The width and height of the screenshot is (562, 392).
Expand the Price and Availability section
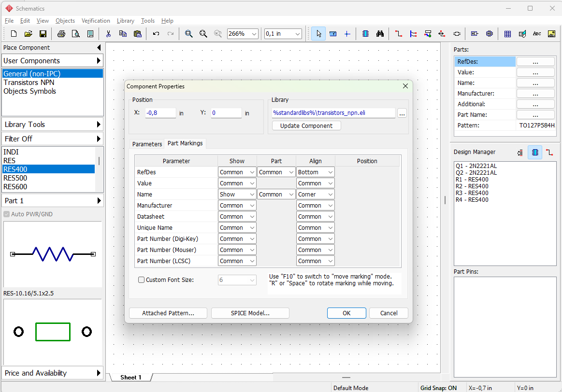click(52, 373)
